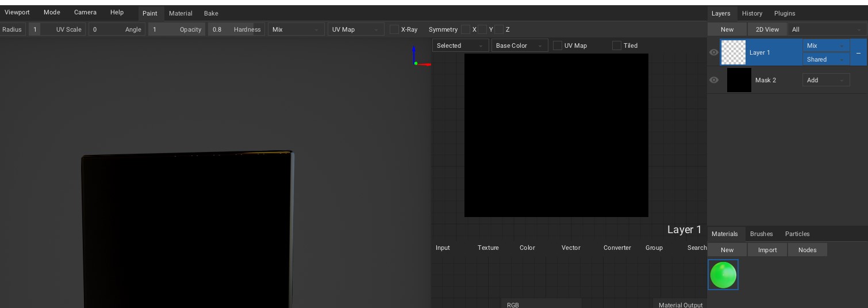Open the Help menu
868x308 pixels.
click(x=117, y=12)
